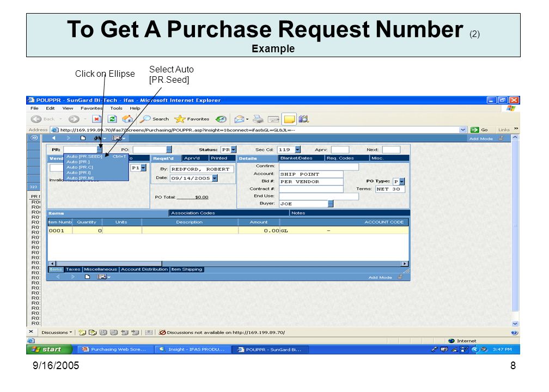Viewport: 549px width, 392px height.
Task: Expand the sidebar double-chevron button
Action: [x=34, y=138]
